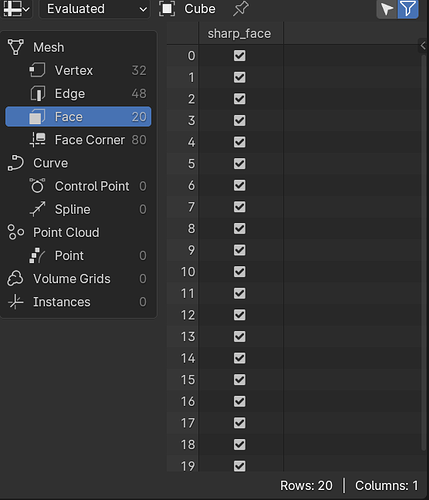
Task: Click the Point Cloud icon
Action: pos(16,232)
